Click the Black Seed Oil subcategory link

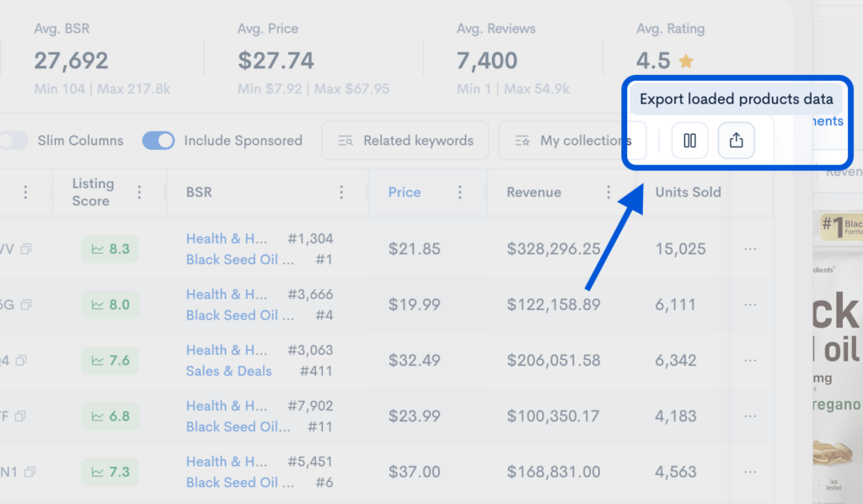click(x=239, y=260)
